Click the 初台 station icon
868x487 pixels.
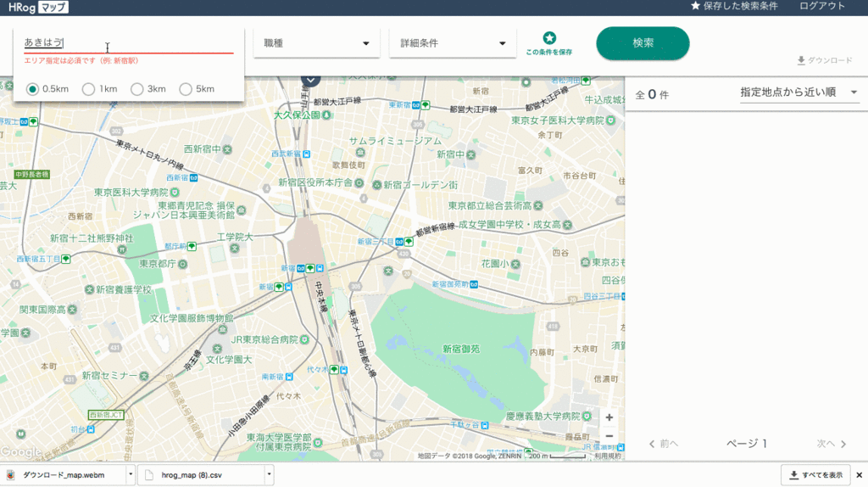(x=91, y=429)
